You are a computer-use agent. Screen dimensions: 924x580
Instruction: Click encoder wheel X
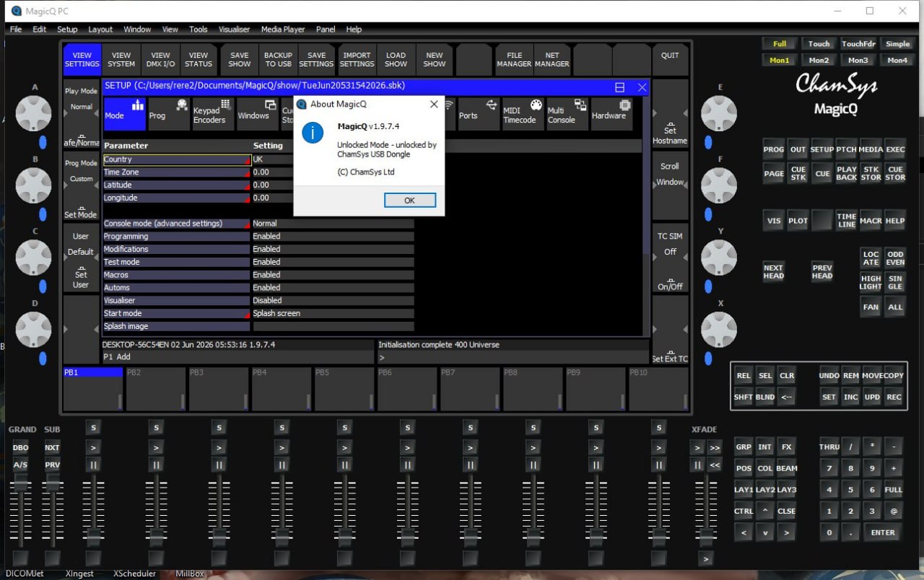click(x=719, y=330)
